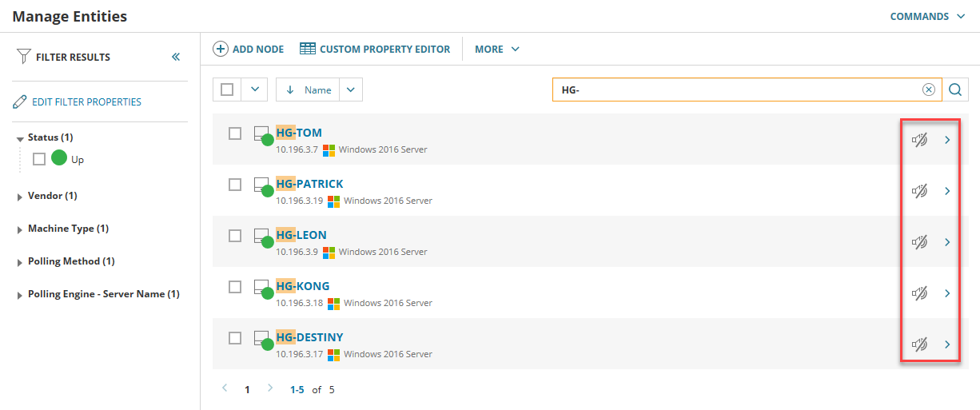Collapse the filter results panel
The height and width of the screenshot is (410, 980).
(x=176, y=57)
